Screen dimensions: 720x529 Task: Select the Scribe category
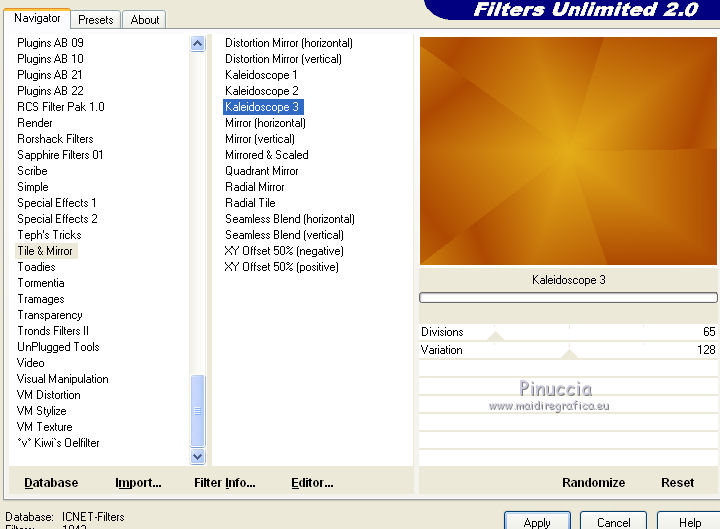[32, 171]
